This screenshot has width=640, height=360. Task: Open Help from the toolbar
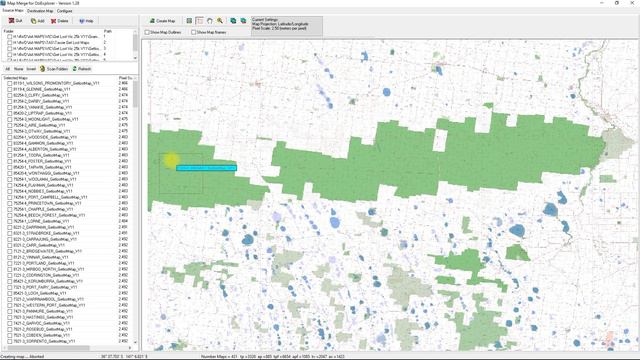click(x=86, y=21)
